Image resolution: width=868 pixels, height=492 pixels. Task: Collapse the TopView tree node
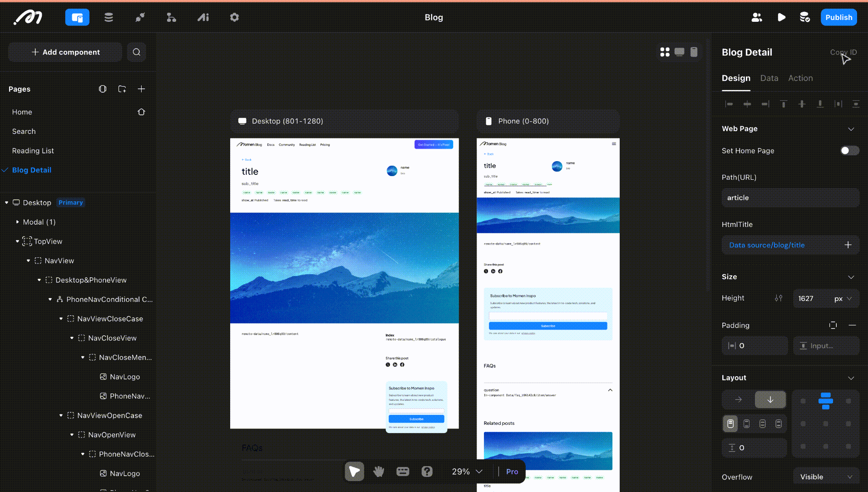(17, 241)
